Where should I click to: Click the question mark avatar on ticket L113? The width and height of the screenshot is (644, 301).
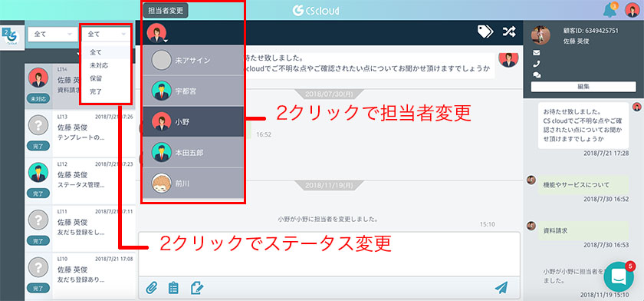tap(38, 125)
